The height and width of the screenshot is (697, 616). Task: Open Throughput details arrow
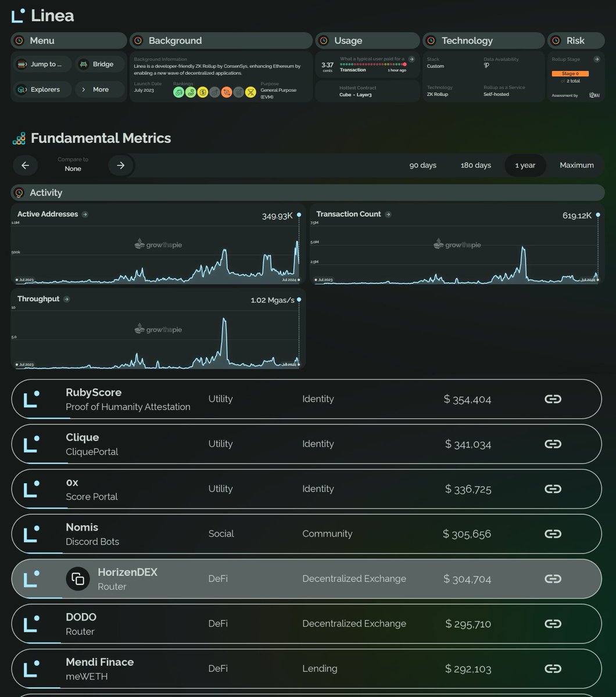point(67,299)
